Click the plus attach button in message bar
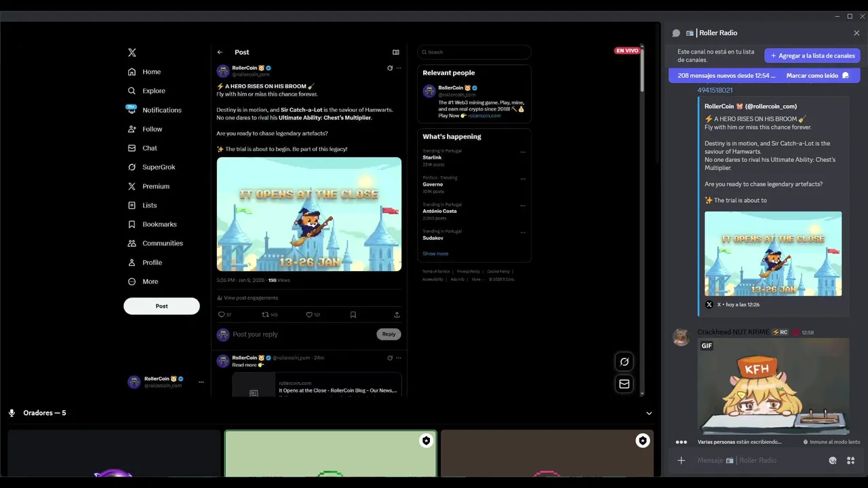 (x=682, y=461)
